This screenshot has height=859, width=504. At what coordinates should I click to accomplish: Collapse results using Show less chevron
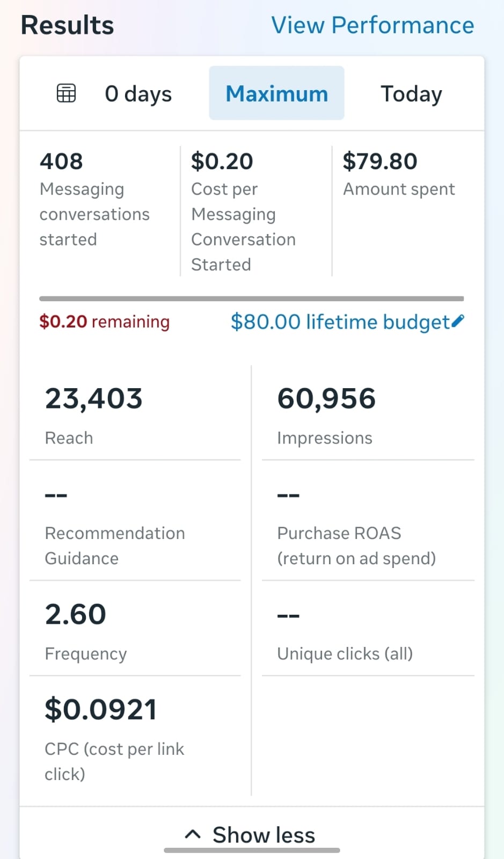point(193,834)
